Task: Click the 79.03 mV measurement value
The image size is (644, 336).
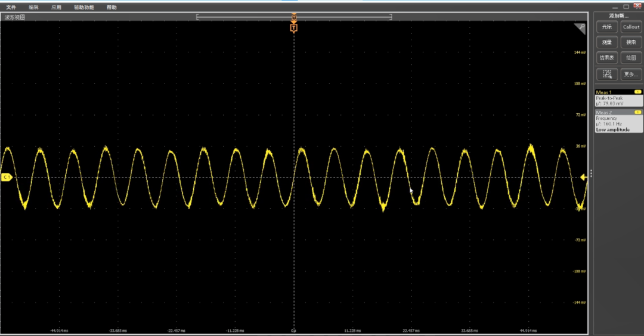Action: pos(612,104)
